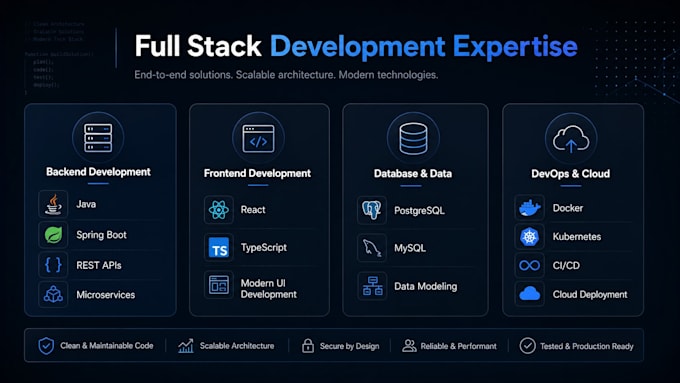Click the CI/CD label
This screenshot has height=383, width=680.
pos(566,265)
